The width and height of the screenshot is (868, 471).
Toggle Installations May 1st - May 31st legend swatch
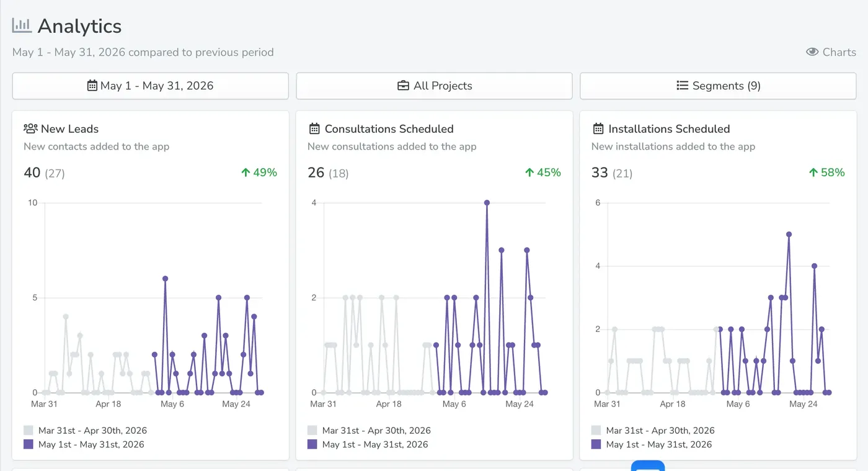pyautogui.click(x=596, y=444)
